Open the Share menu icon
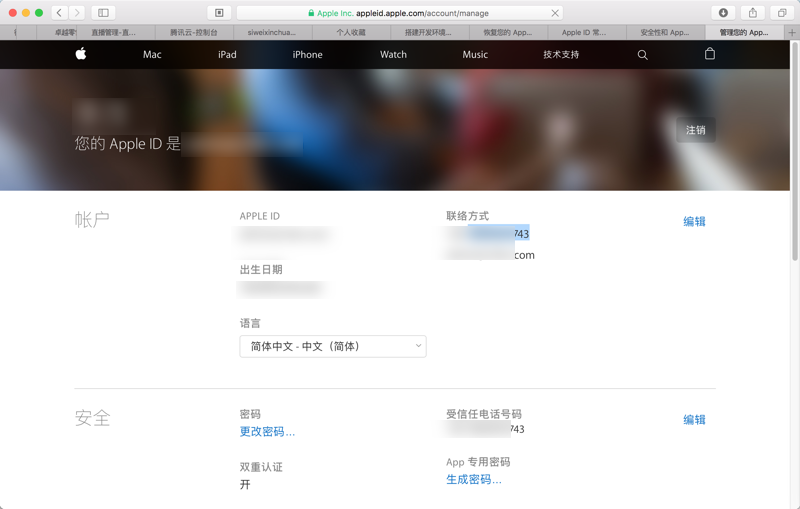The height and width of the screenshot is (509, 800). [x=753, y=13]
